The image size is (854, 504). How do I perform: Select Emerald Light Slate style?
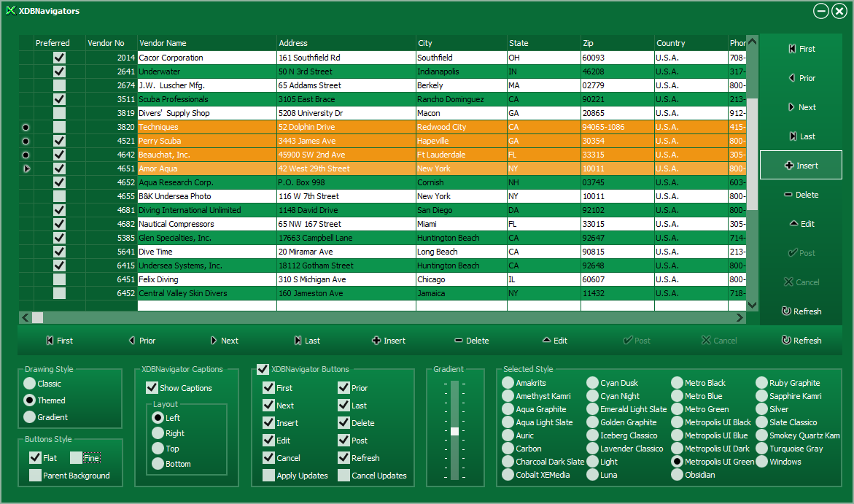[593, 409]
